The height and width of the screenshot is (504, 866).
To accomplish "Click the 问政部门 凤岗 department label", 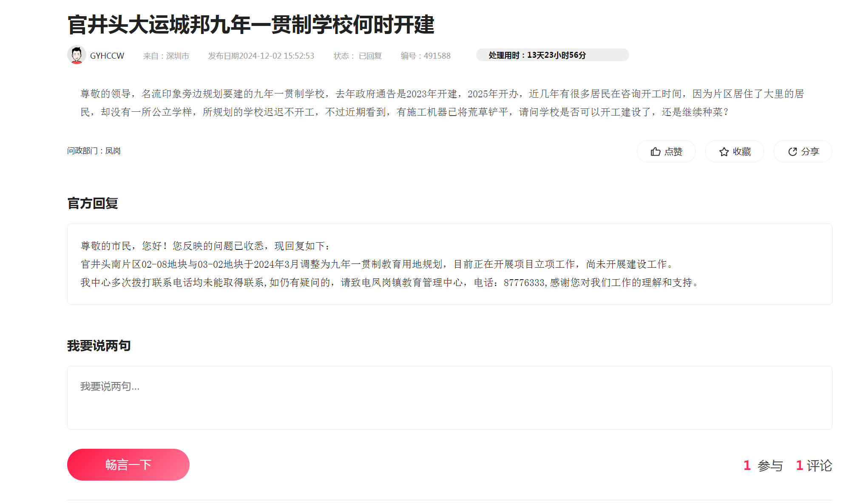I will 94,151.
